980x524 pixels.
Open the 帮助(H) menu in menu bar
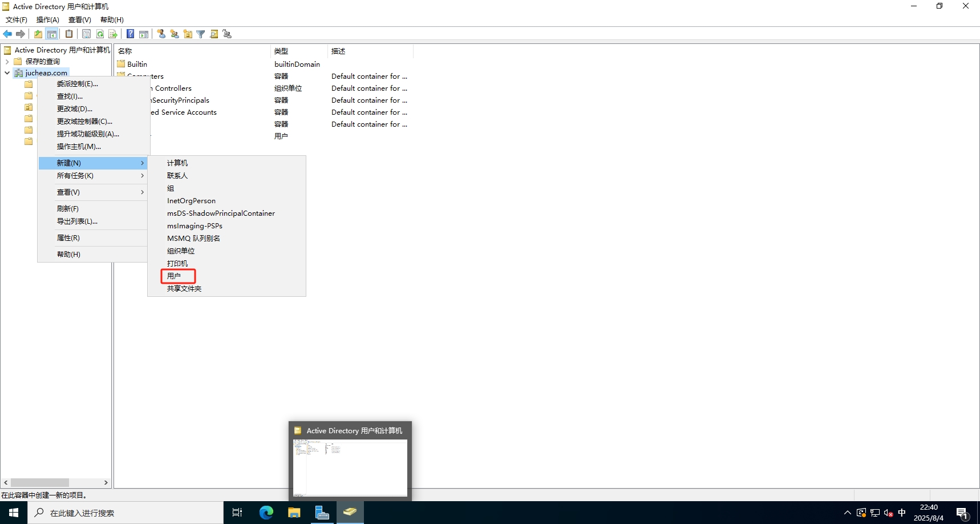click(112, 20)
